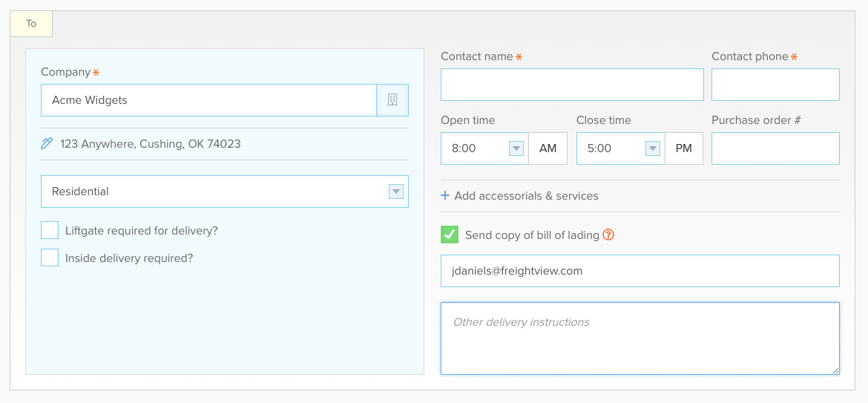This screenshot has width=868, height=403.
Task: Expand the Residential location type dropdown
Action: pos(396,191)
